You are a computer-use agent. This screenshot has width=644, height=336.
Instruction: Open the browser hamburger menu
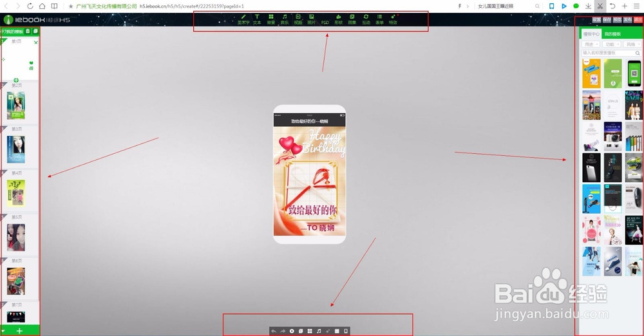(x=636, y=6)
